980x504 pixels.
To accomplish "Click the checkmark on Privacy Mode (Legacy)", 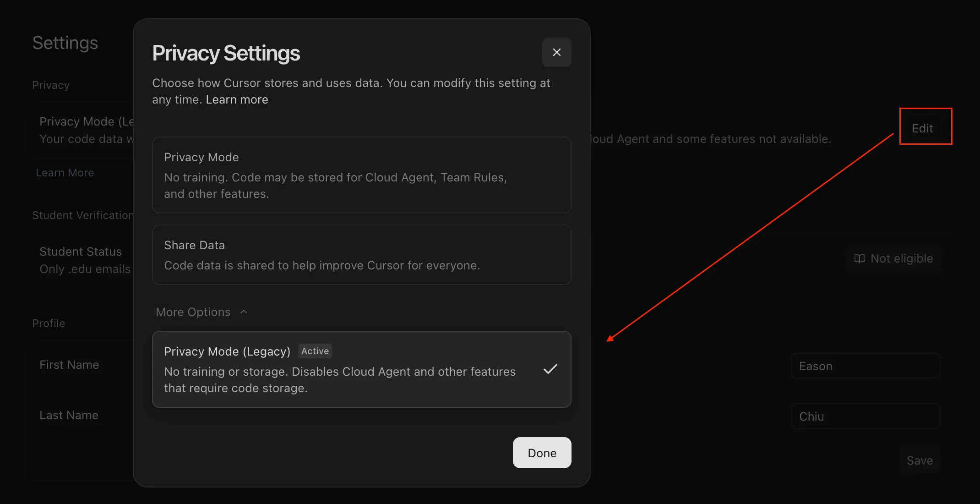I will click(x=550, y=369).
